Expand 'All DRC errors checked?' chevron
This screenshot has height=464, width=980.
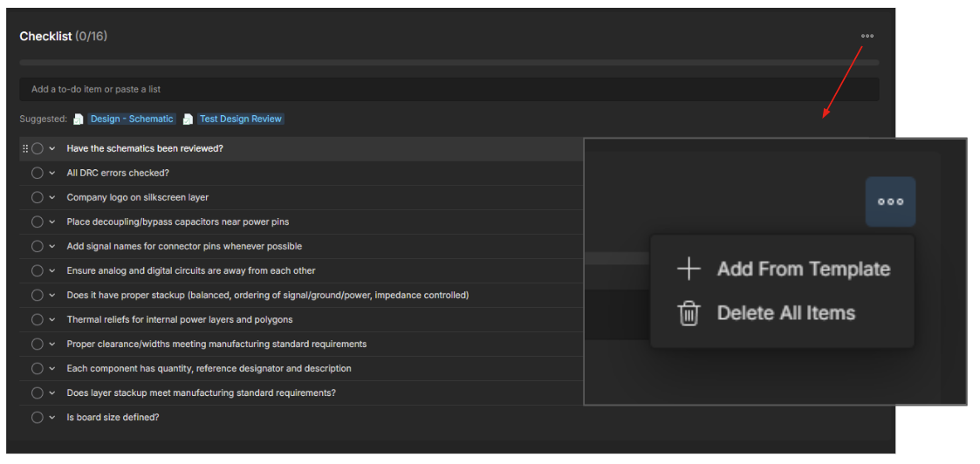[52, 173]
